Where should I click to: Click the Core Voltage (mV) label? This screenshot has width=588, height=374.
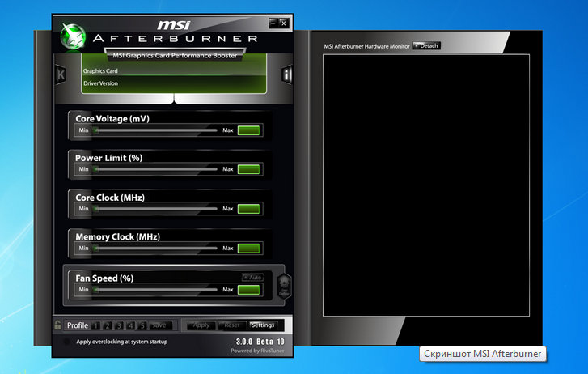[112, 119]
